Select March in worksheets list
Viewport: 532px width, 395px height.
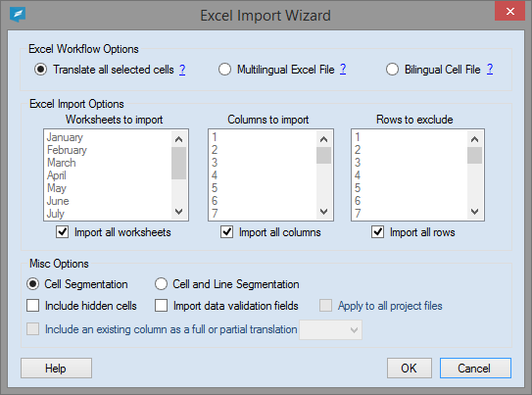pyautogui.click(x=62, y=163)
